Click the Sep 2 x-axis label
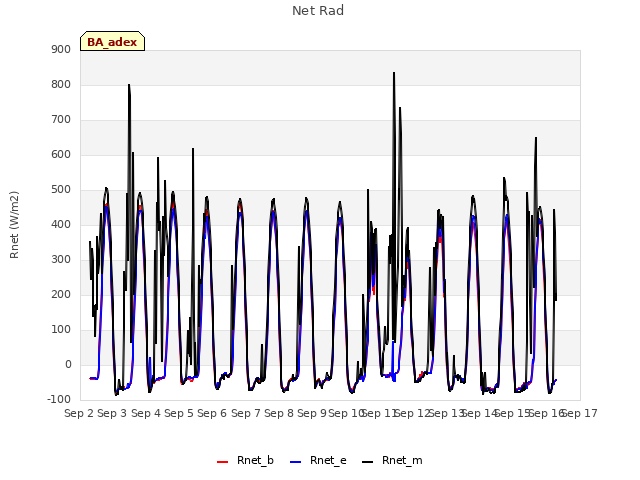The width and height of the screenshot is (640, 480). (79, 413)
